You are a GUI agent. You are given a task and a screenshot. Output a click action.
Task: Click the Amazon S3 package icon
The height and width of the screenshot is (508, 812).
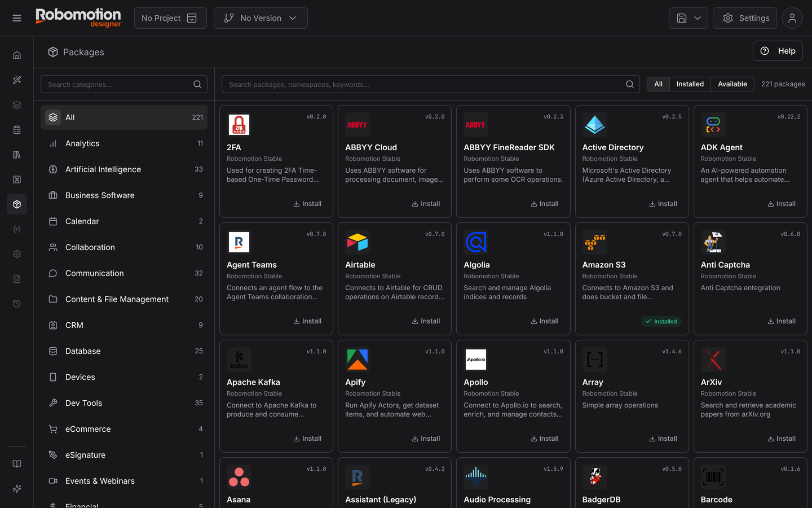pyautogui.click(x=595, y=242)
